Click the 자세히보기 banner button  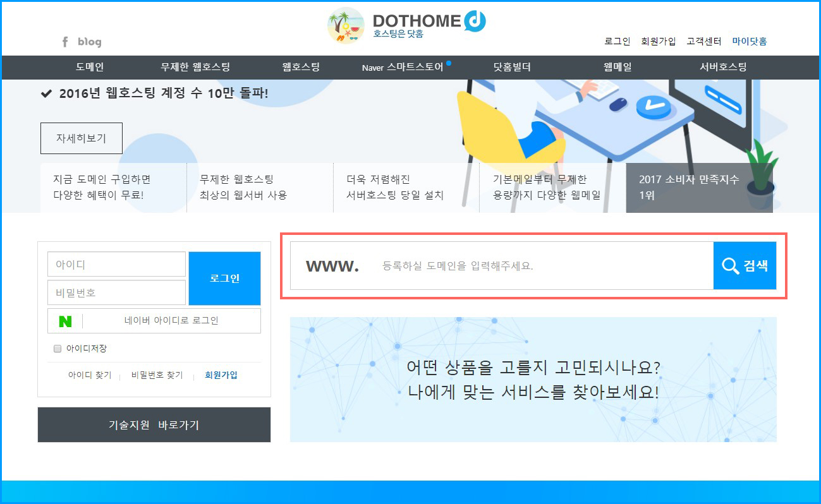click(x=82, y=138)
